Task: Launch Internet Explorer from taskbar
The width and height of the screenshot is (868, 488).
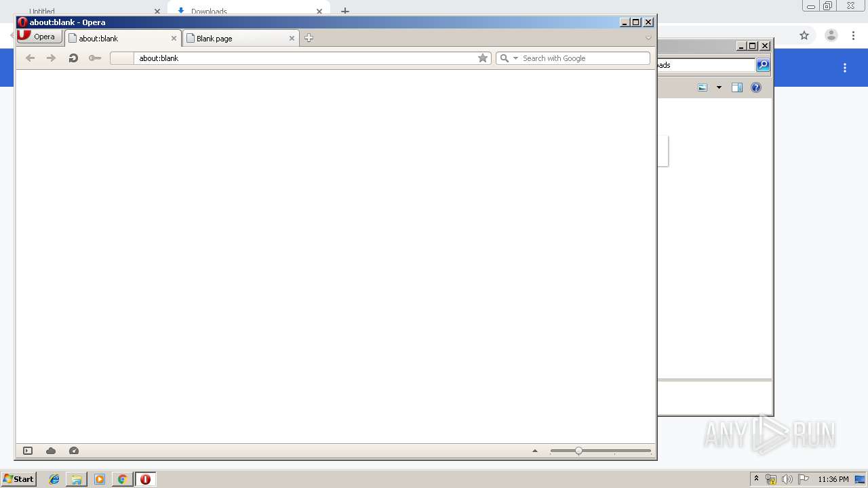Action: [54, 479]
